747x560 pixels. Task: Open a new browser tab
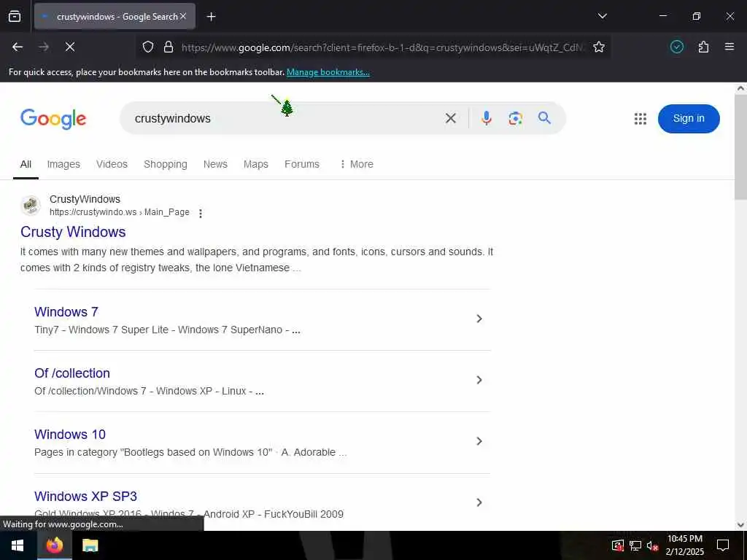211,17
